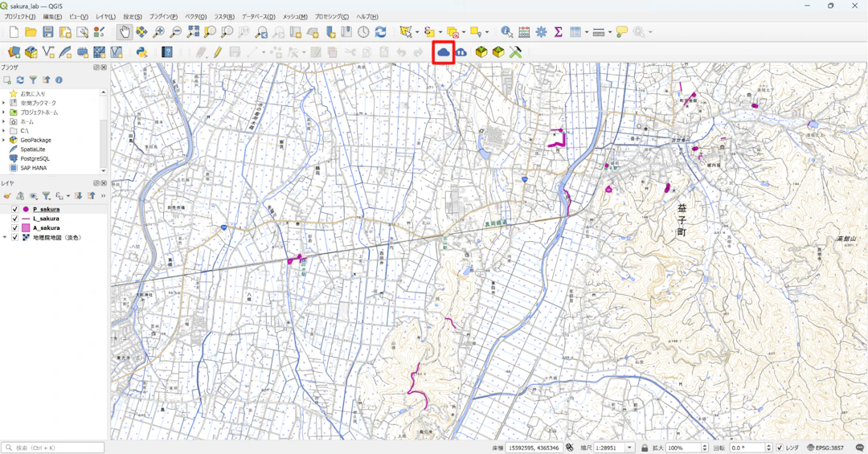Screen dimensions: 868x454
Task: Open the ベクタ(O) menu
Action: 195,17
